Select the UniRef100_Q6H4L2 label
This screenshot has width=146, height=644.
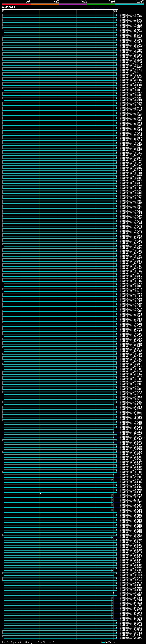pos(131,42)
